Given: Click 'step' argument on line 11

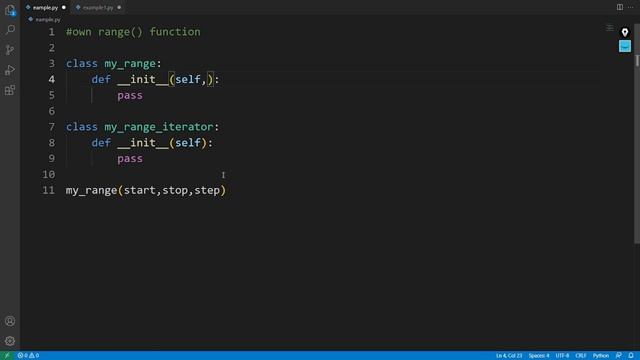Looking at the screenshot, I should 207,190.
